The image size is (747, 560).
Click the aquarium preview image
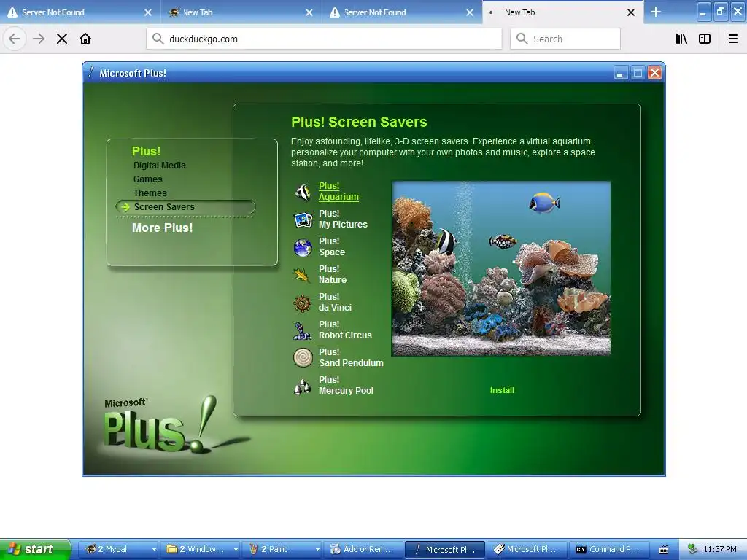click(500, 268)
